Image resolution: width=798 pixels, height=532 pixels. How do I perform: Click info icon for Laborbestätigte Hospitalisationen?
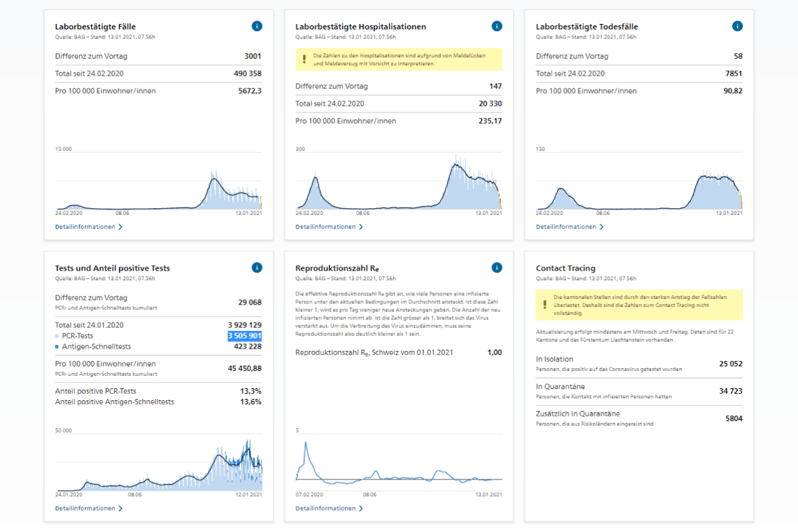point(497,26)
